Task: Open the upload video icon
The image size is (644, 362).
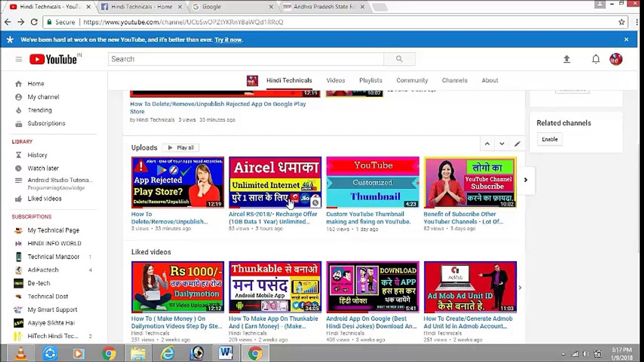Action: 567,59
